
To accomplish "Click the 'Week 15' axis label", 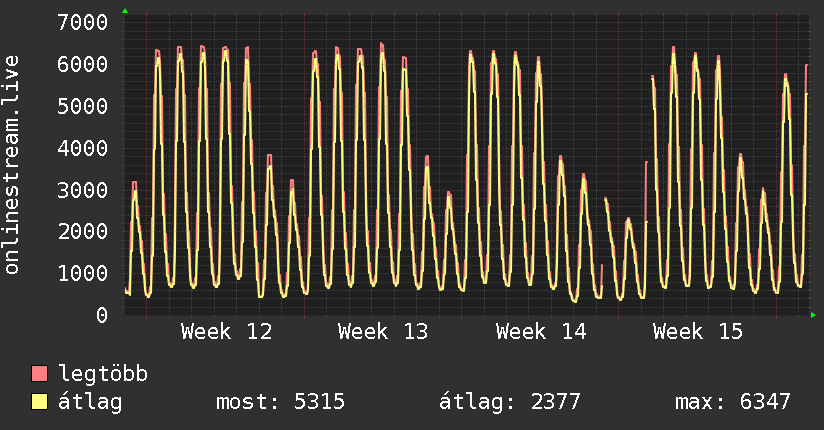I will 698,332.
